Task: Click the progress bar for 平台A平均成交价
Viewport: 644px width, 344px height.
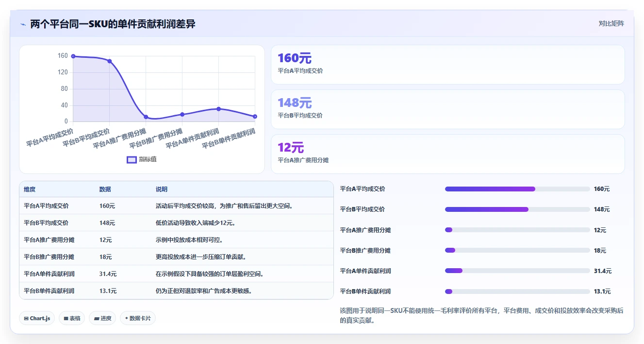Action: 517,189
